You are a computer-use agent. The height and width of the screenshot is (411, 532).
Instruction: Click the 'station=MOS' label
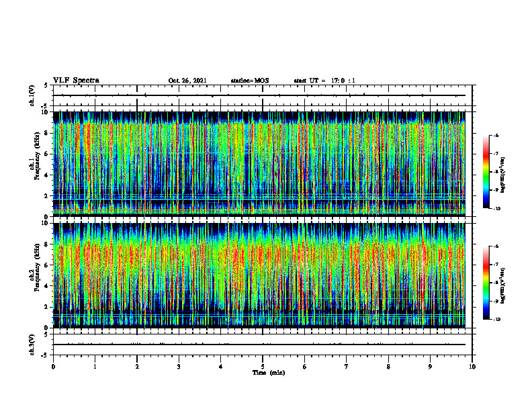coord(250,81)
